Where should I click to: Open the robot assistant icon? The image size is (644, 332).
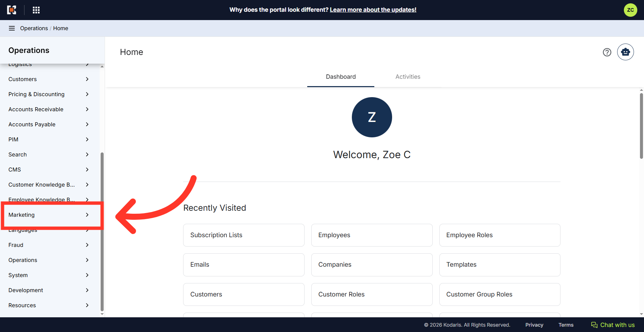pyautogui.click(x=625, y=52)
